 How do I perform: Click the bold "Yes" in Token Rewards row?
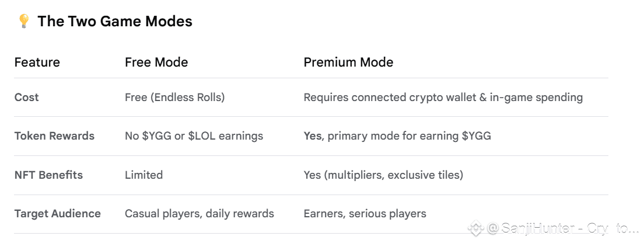click(313, 136)
